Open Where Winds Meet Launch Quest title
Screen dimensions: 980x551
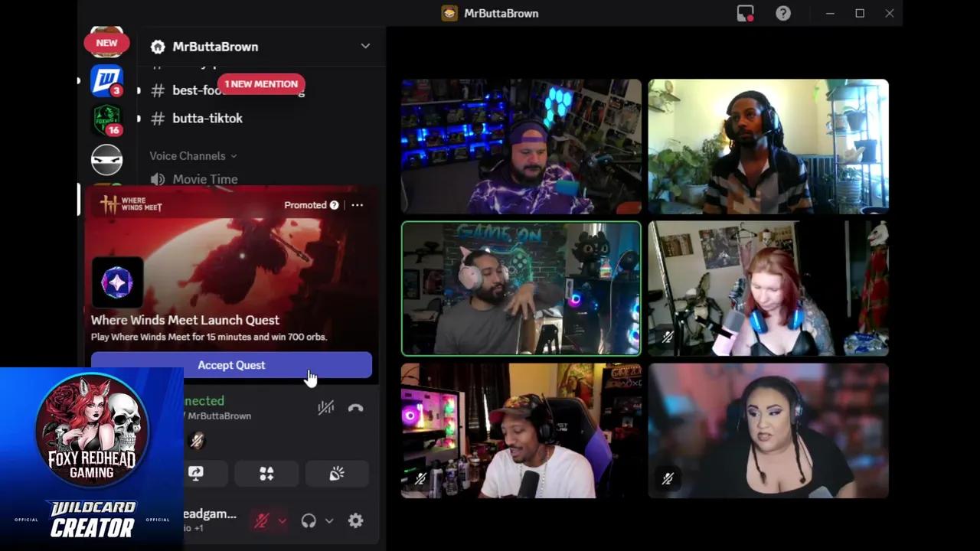tap(185, 320)
